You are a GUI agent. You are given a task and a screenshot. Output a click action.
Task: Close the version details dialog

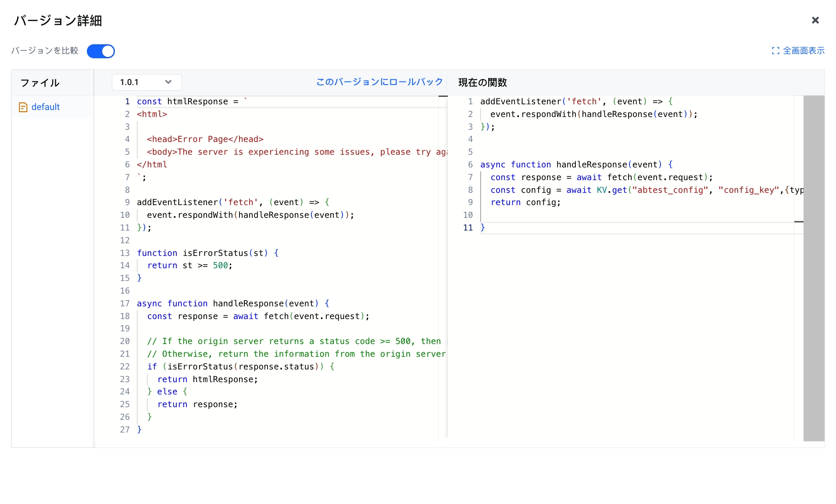[x=815, y=20]
